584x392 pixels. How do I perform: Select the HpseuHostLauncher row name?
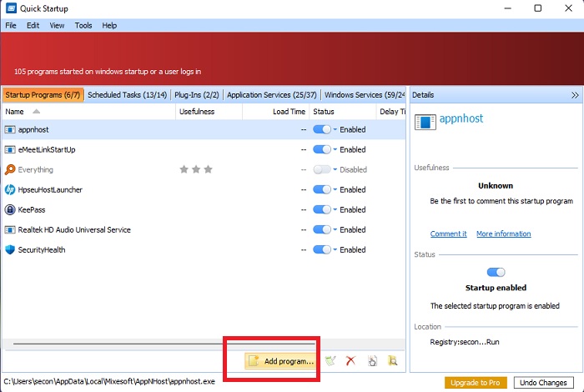click(x=50, y=189)
